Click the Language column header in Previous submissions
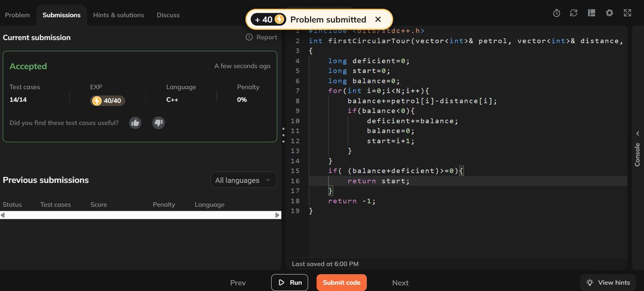The image size is (644, 291). [210, 205]
